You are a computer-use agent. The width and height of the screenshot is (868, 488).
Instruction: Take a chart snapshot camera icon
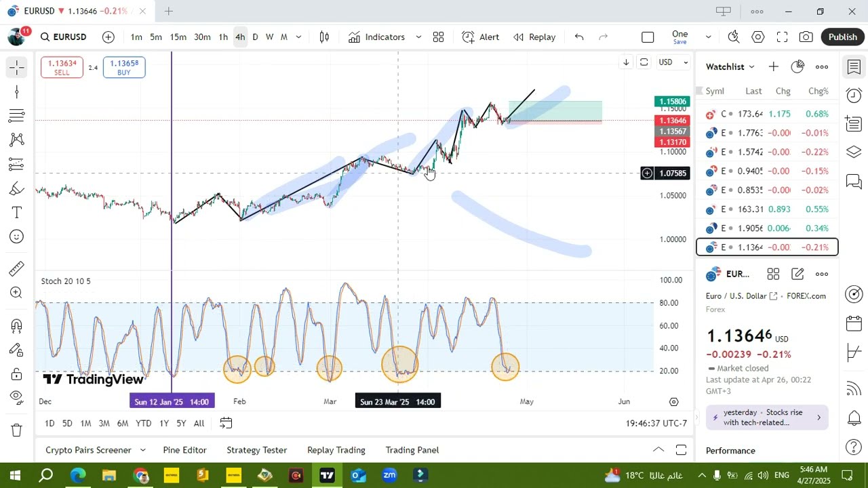coord(806,37)
